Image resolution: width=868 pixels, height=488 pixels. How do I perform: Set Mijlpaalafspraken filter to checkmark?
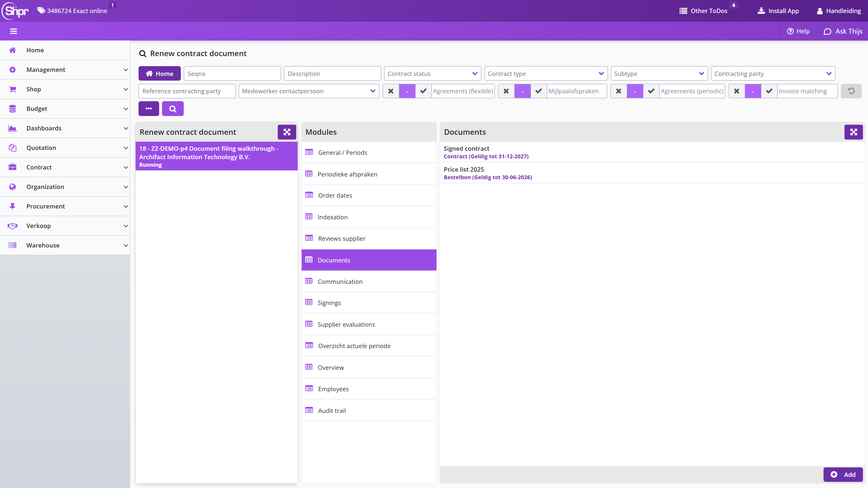(x=539, y=91)
